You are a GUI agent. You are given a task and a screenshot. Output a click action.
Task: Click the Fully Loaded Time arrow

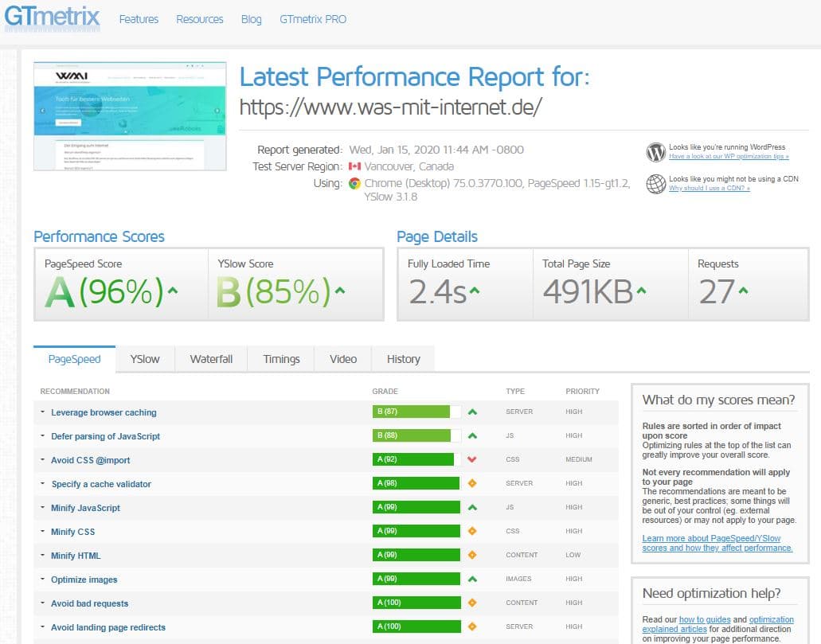click(475, 290)
